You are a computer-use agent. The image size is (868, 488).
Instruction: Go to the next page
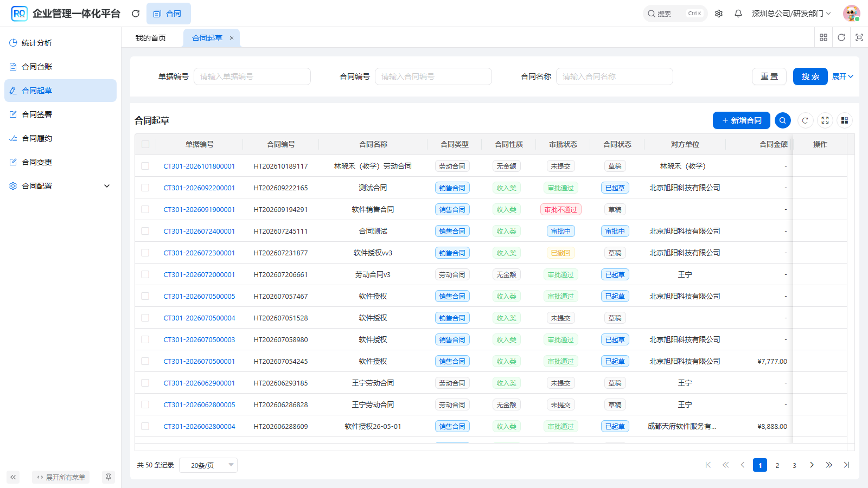pyautogui.click(x=812, y=465)
